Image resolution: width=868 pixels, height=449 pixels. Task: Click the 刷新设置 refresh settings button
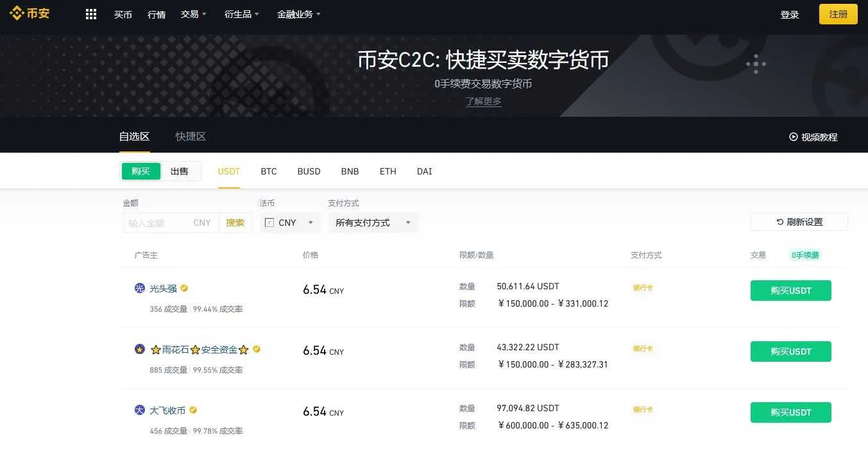pyautogui.click(x=799, y=222)
